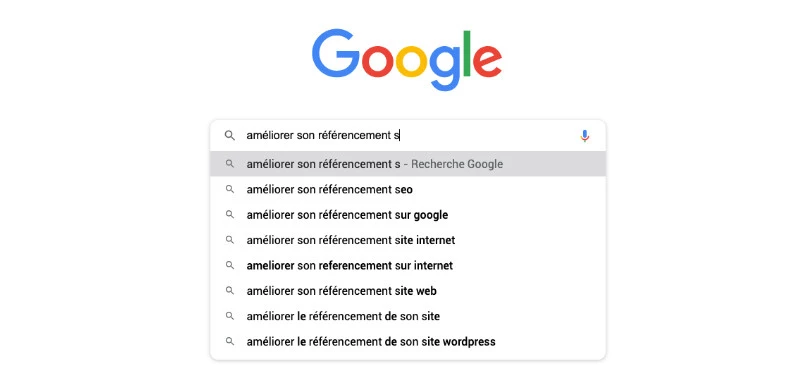Select 'ameliorer son referencement sur internet'

click(x=408, y=265)
